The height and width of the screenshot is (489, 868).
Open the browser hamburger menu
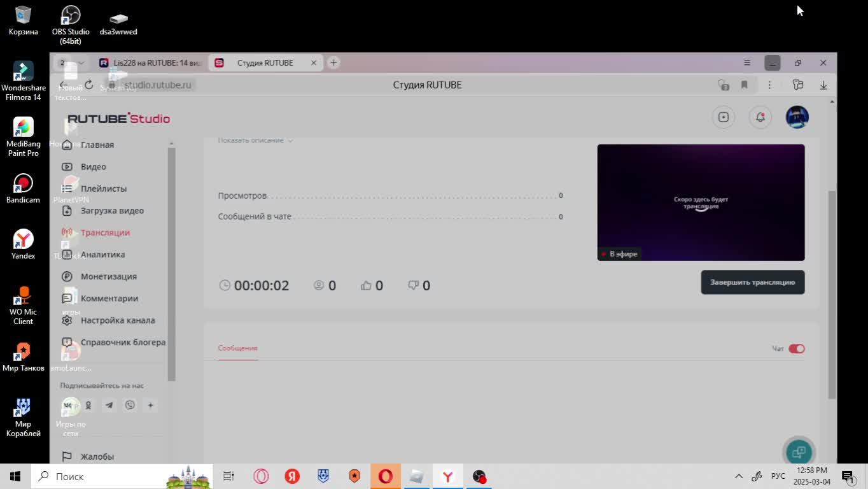(747, 62)
